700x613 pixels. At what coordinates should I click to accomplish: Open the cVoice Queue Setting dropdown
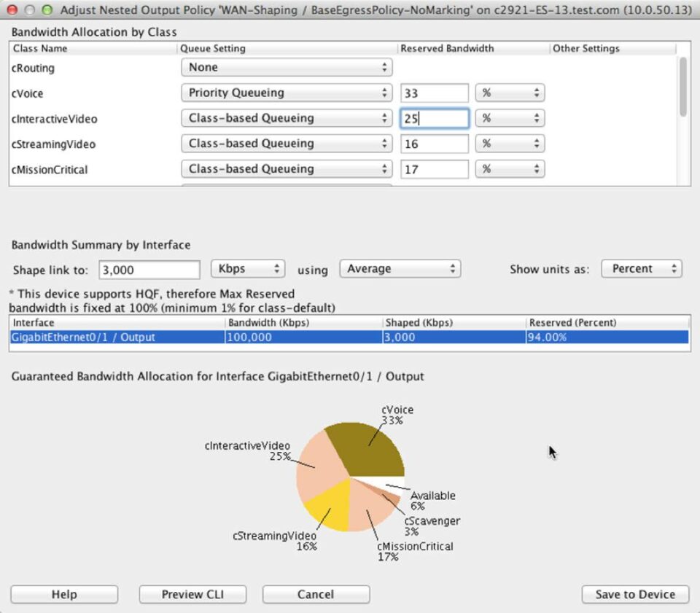(286, 93)
